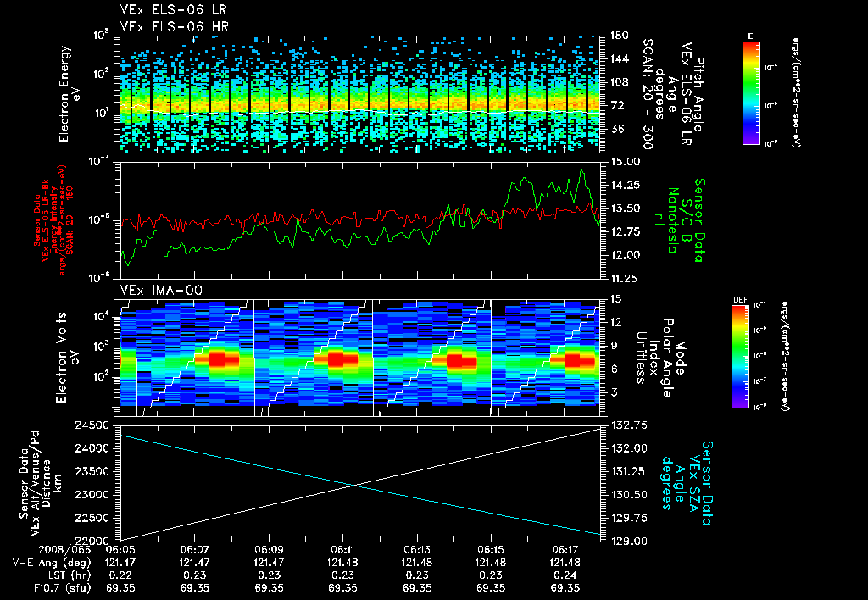Screen dimensions: 868x600
Task: Click the 12.75 nanotesla tick label
Action: coord(625,232)
